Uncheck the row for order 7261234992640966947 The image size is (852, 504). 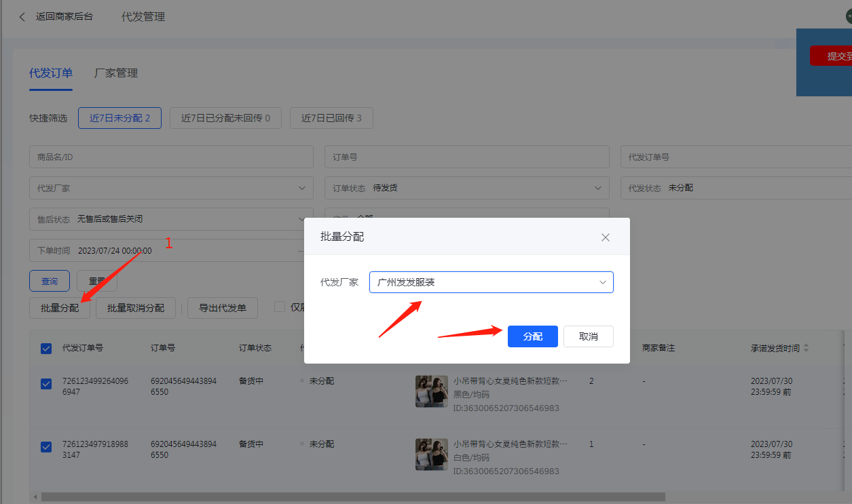click(46, 384)
